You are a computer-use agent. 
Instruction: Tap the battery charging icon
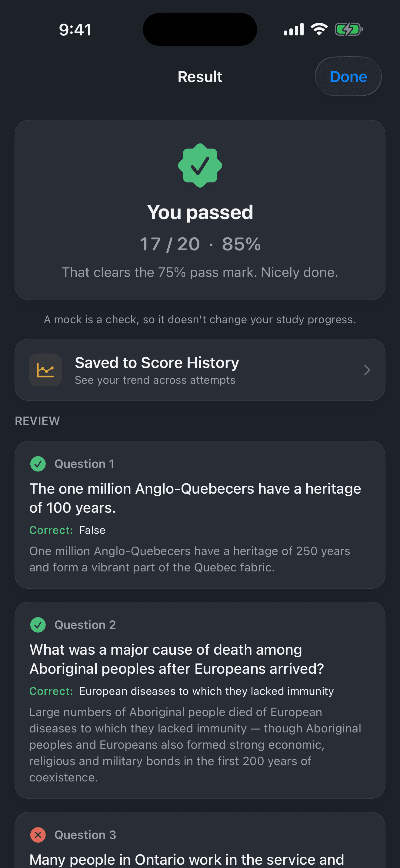click(349, 29)
